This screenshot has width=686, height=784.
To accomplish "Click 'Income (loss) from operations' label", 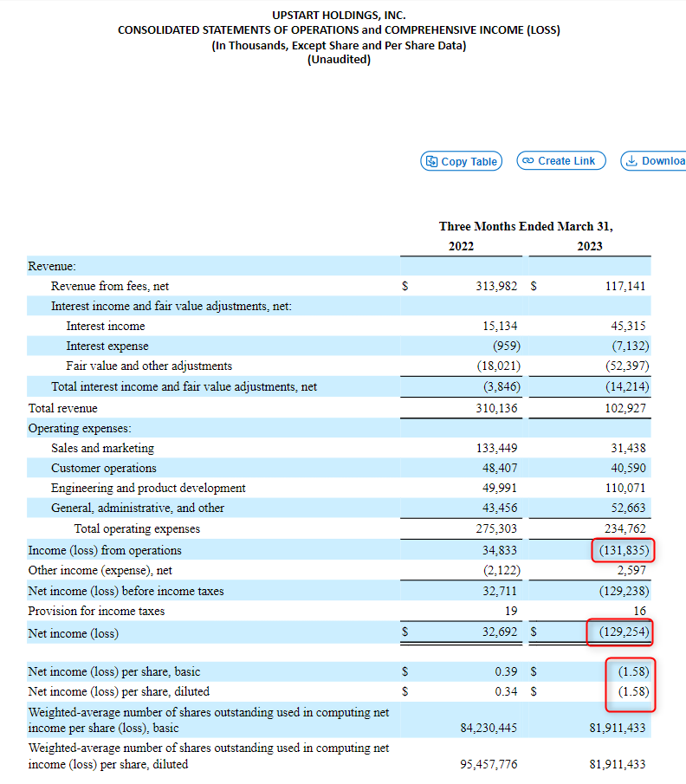I will (105, 550).
